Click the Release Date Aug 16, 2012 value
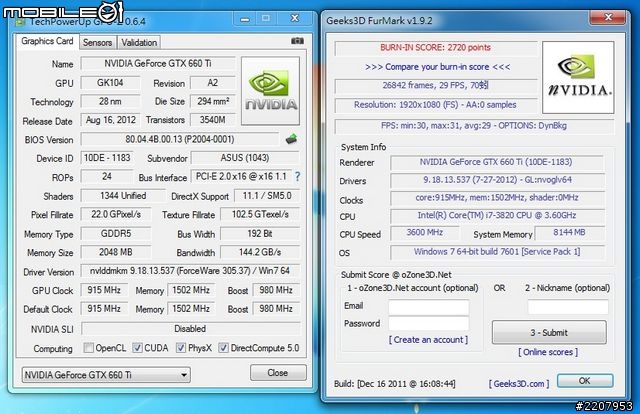The height and width of the screenshot is (414, 640). (x=110, y=120)
